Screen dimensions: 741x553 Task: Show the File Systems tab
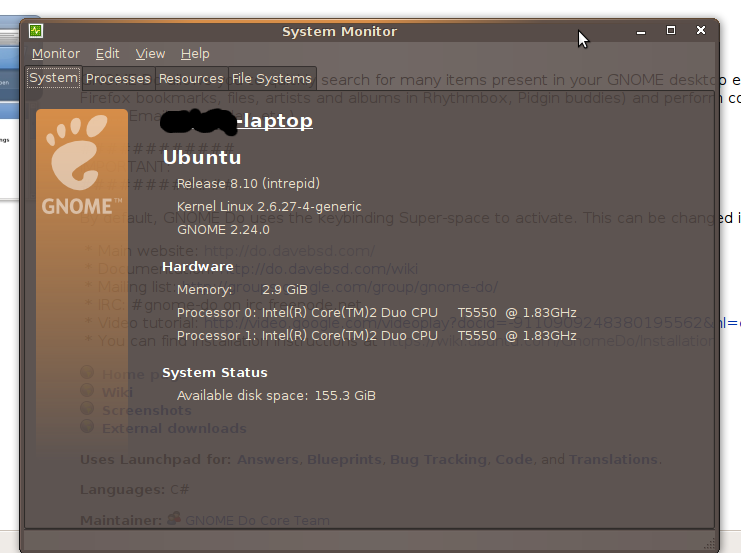[x=271, y=78]
